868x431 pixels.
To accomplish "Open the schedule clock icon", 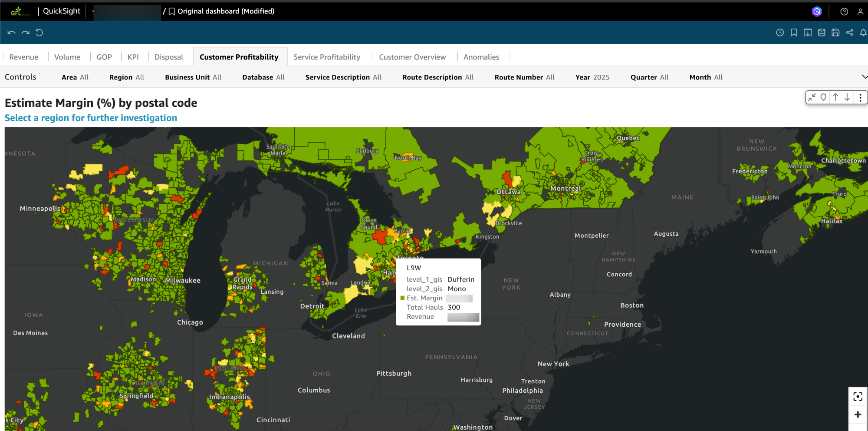I will (780, 33).
